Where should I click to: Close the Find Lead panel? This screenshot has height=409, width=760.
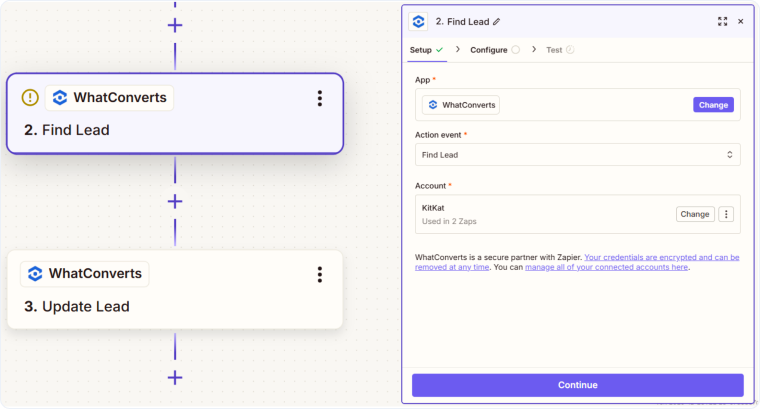click(x=741, y=21)
